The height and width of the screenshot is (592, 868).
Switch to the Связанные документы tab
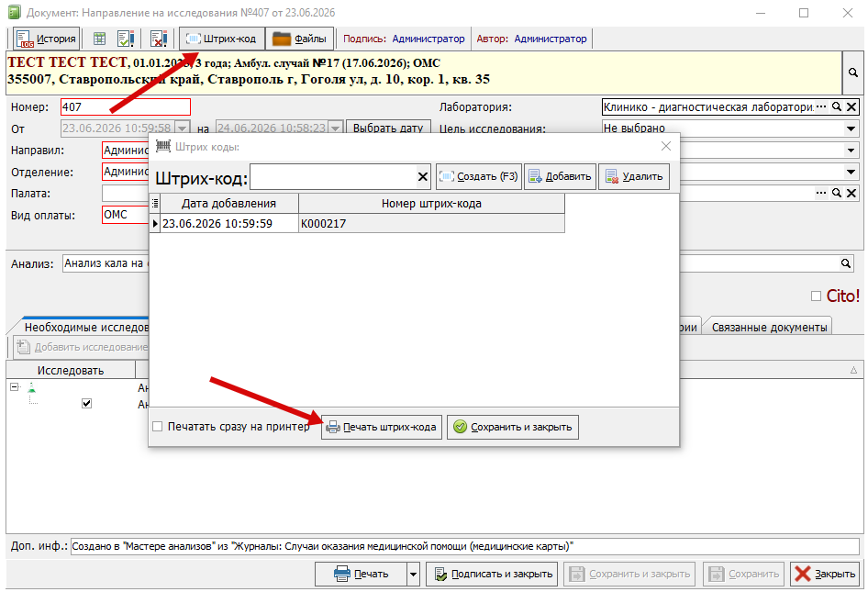(769, 328)
